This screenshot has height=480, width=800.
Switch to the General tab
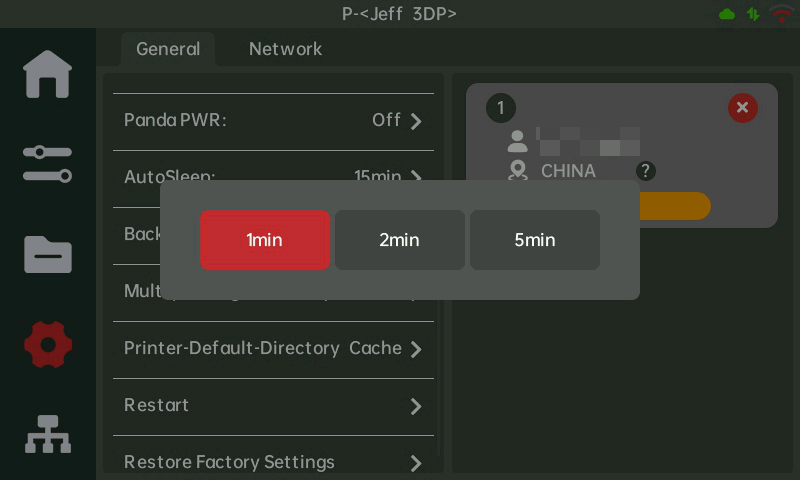(168, 49)
